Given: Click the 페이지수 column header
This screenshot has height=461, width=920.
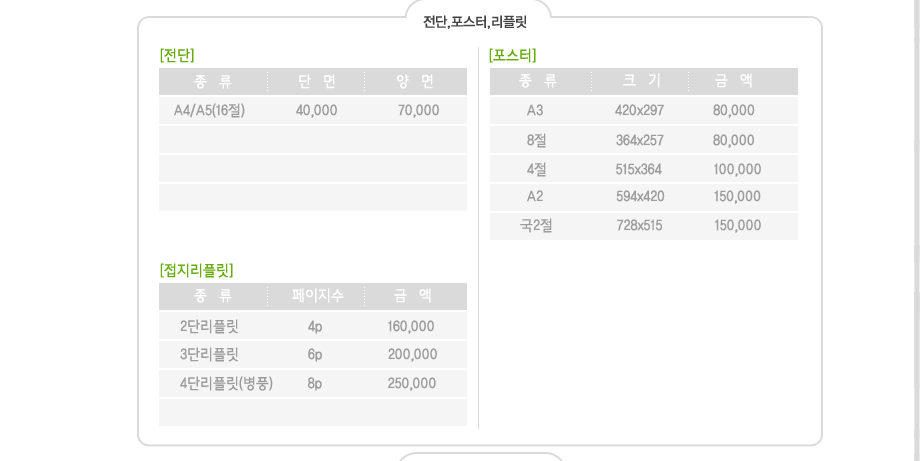Looking at the screenshot, I should [317, 296].
